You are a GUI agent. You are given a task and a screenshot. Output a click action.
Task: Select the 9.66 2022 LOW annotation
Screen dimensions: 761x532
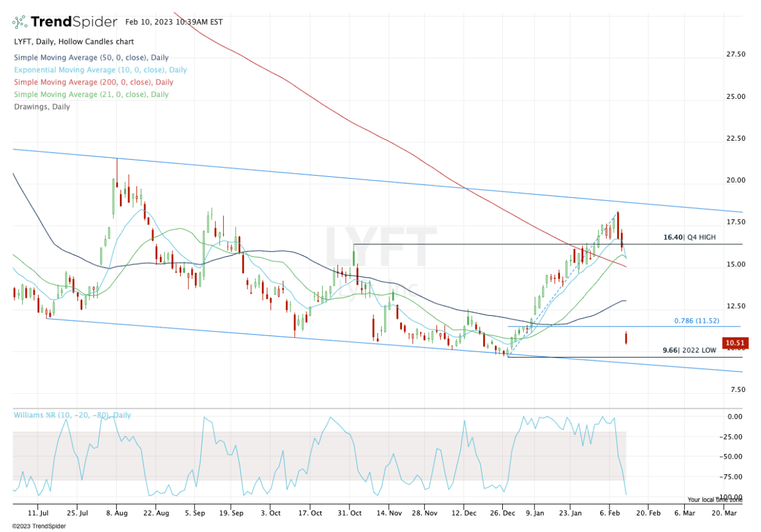(689, 350)
